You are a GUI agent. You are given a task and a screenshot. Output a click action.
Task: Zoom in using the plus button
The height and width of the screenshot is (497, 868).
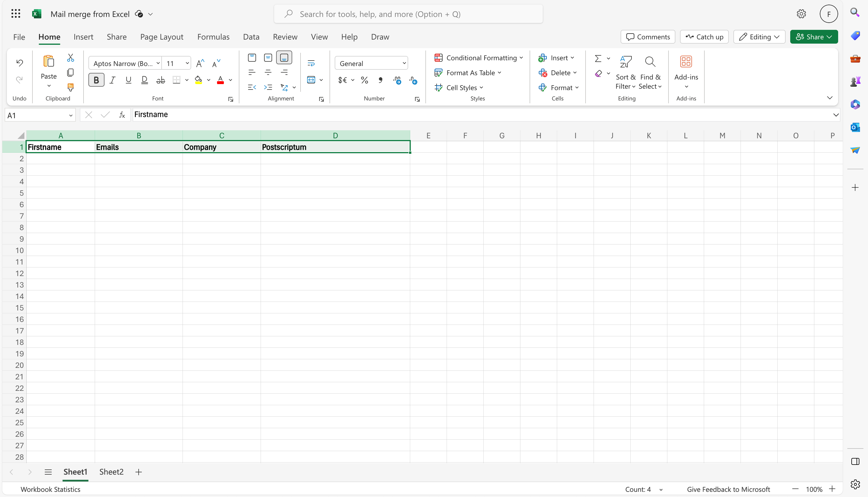tap(832, 489)
